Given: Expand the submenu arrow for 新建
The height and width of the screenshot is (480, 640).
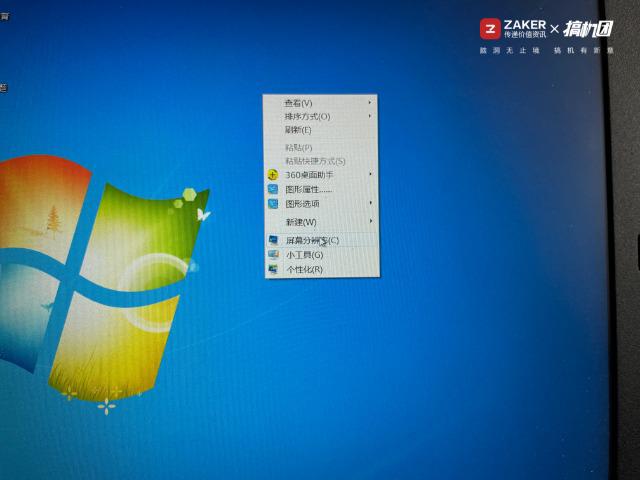Looking at the screenshot, I should pyautogui.click(x=371, y=221).
